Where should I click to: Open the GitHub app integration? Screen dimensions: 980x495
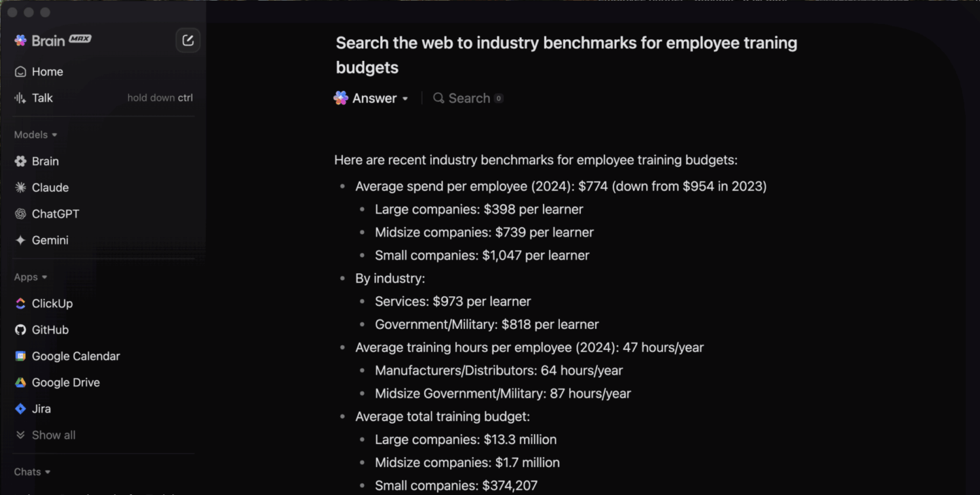(50, 330)
